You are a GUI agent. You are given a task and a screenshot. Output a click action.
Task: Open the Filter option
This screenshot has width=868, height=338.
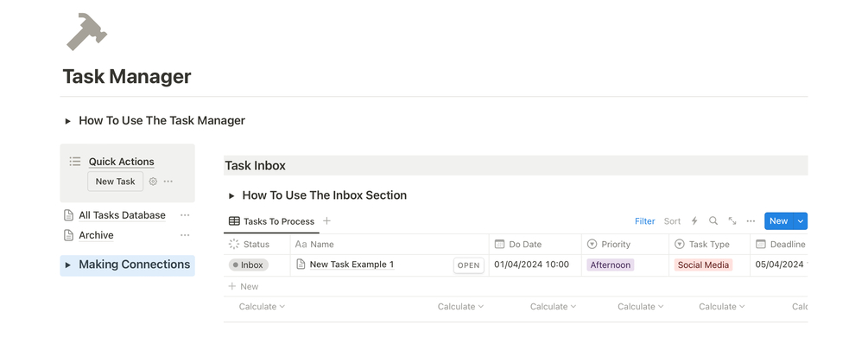point(645,221)
